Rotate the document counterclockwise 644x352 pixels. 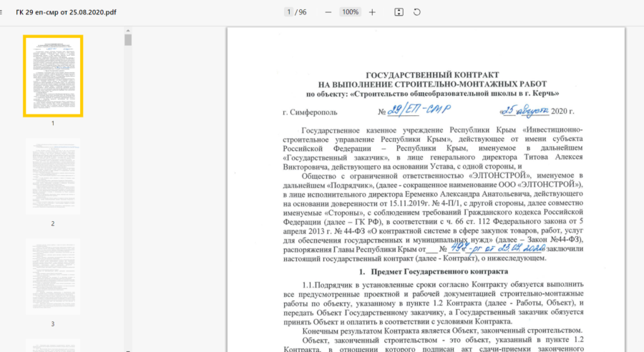(417, 12)
